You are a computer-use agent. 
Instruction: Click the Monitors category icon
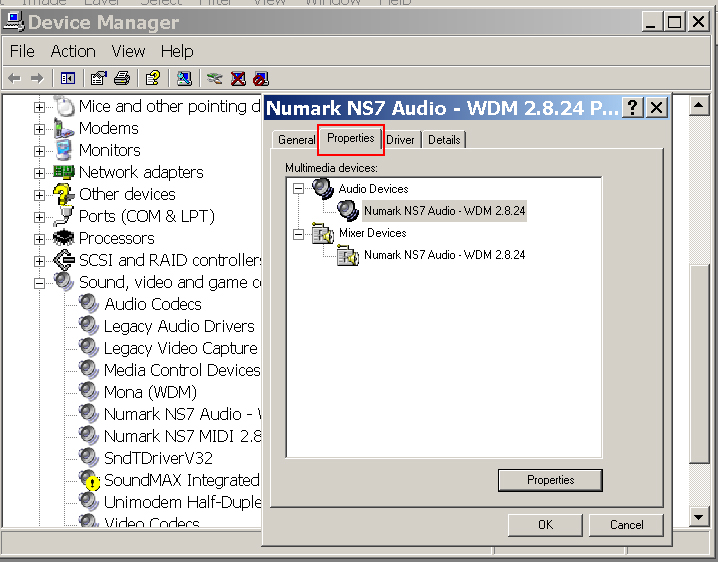click(64, 150)
